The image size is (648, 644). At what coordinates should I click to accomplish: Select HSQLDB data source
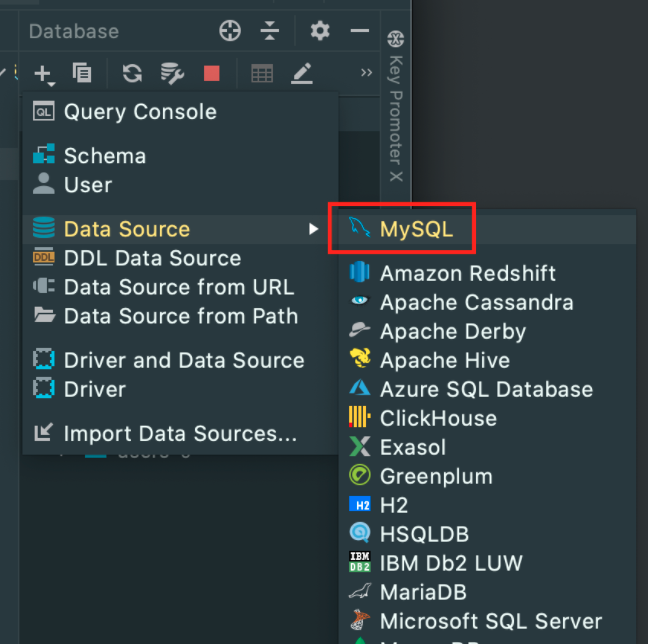(488, 534)
